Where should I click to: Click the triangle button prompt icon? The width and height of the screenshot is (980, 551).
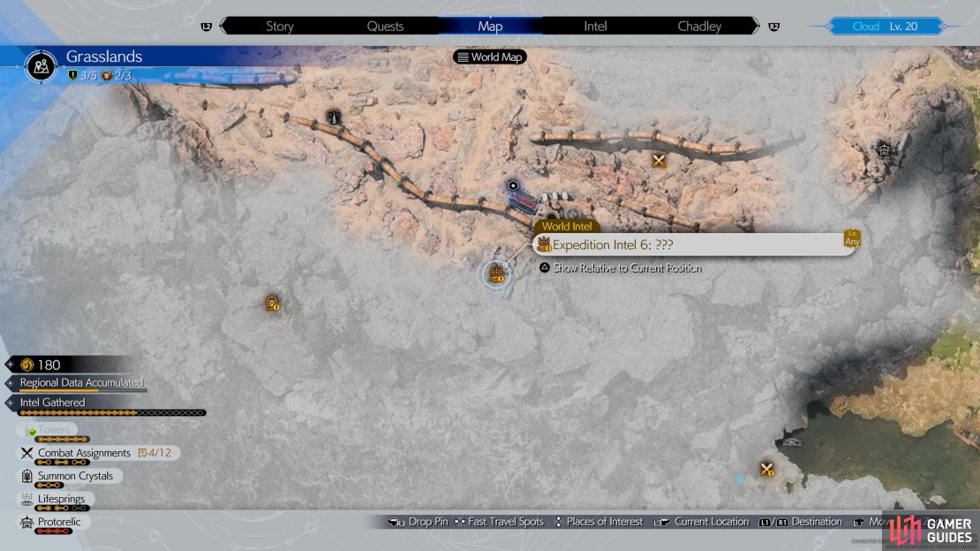[545, 268]
